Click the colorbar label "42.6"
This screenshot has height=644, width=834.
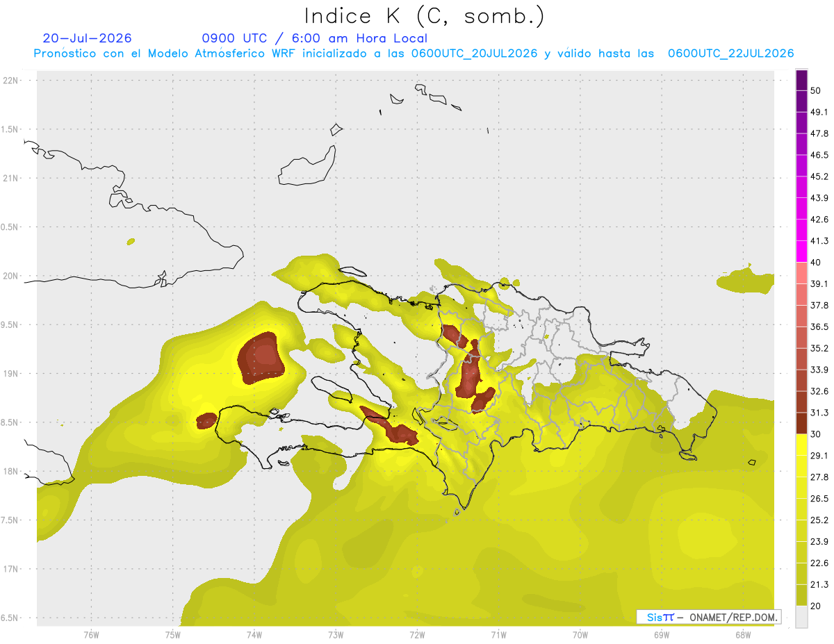819,220
